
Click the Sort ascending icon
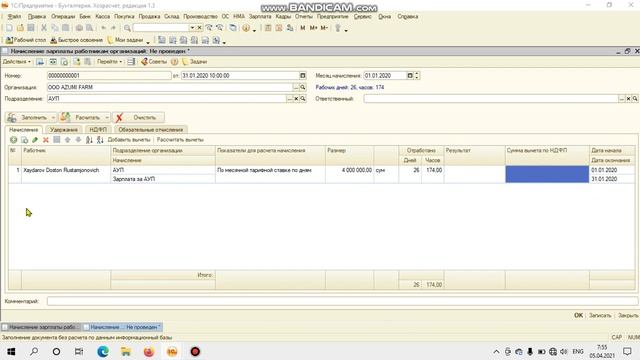tap(89, 140)
